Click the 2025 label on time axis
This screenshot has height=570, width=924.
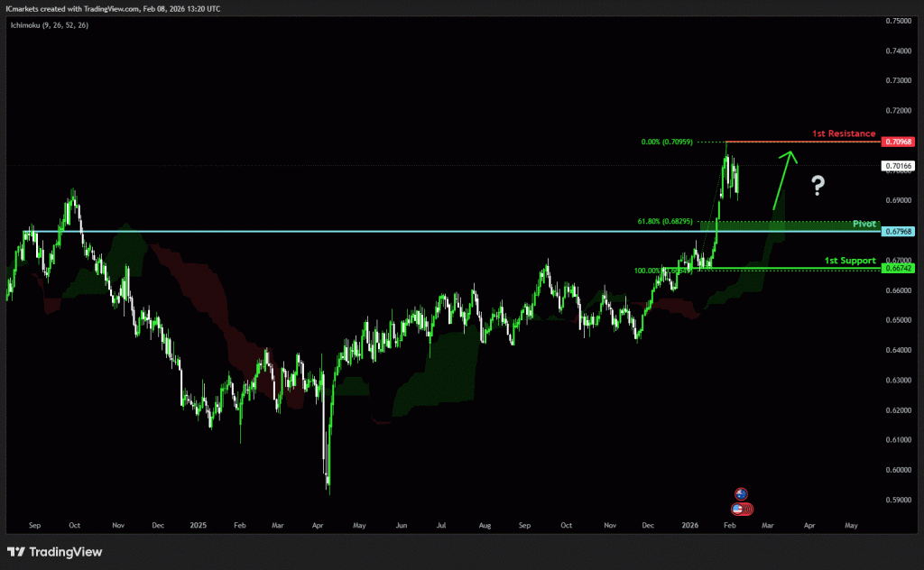(199, 524)
